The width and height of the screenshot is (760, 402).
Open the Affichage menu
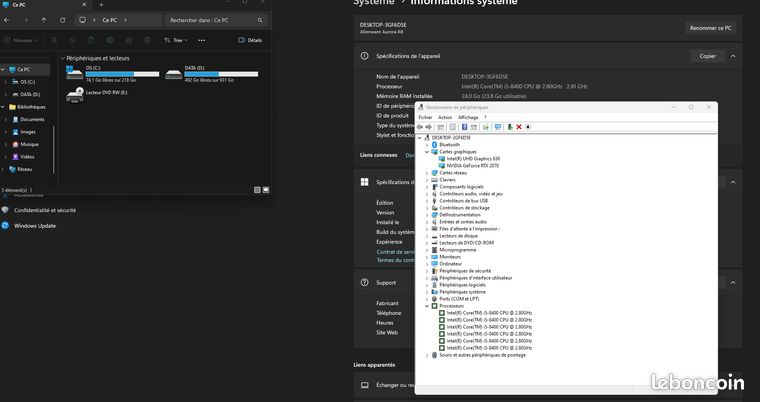pyautogui.click(x=468, y=117)
